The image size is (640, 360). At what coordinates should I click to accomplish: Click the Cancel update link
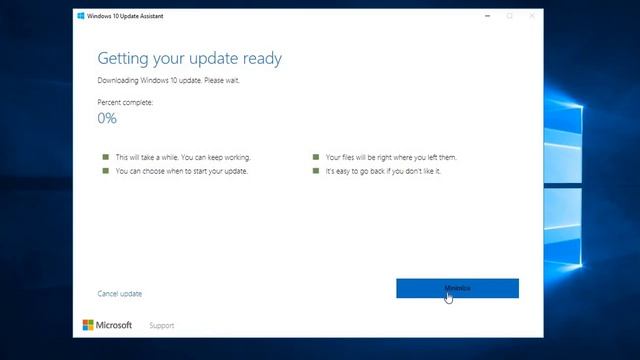(x=120, y=293)
